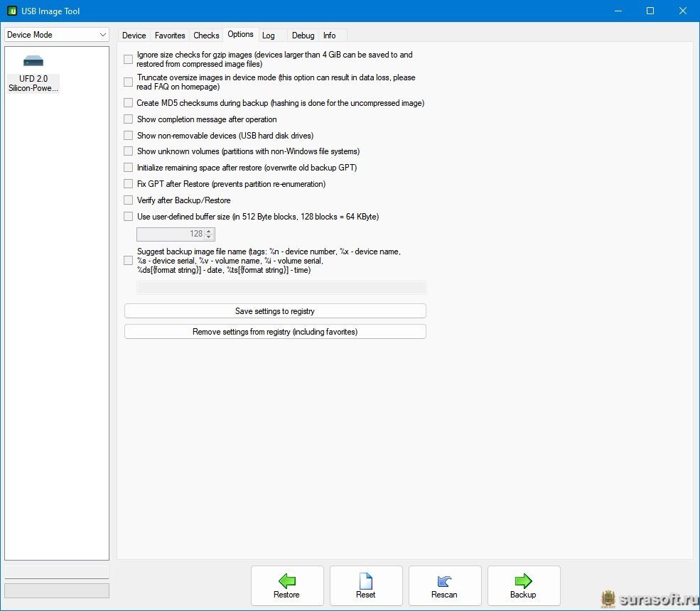Image resolution: width=700 pixels, height=611 pixels.
Task: Toggle Truncate oversize images in device mode
Action: (x=128, y=82)
